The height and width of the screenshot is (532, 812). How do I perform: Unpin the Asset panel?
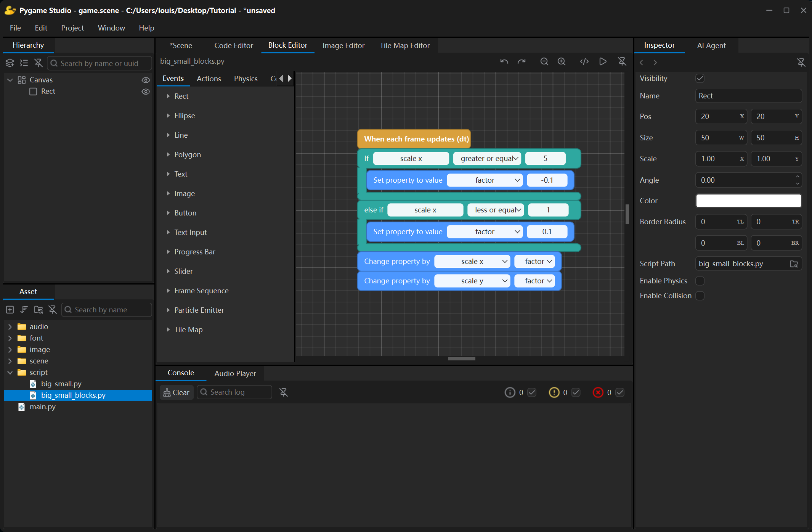[53, 310]
